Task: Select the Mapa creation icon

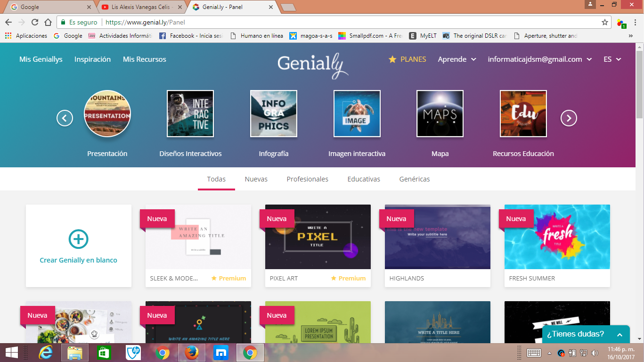Action: (440, 113)
